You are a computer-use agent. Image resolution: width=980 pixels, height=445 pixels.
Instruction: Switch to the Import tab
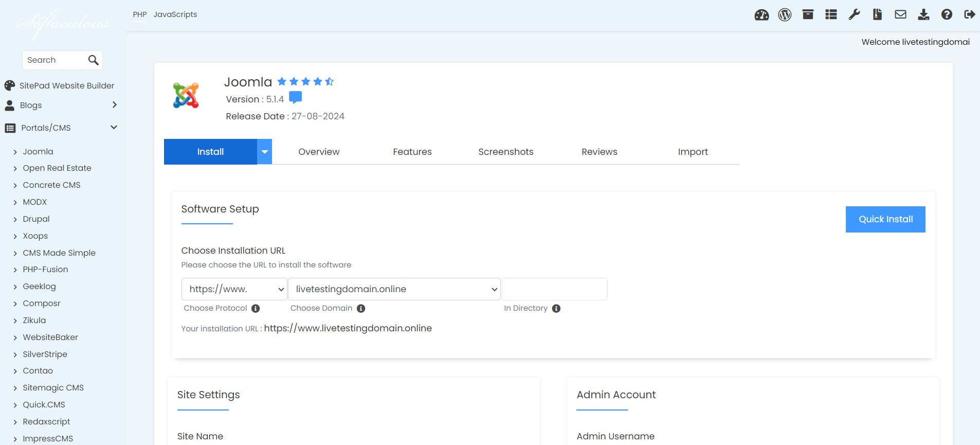[x=693, y=152]
